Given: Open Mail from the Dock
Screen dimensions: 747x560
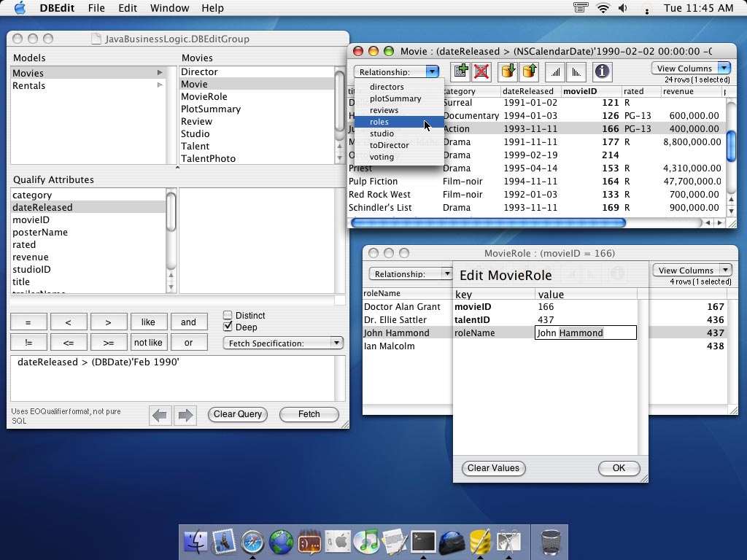Looking at the screenshot, I should tap(223, 542).
